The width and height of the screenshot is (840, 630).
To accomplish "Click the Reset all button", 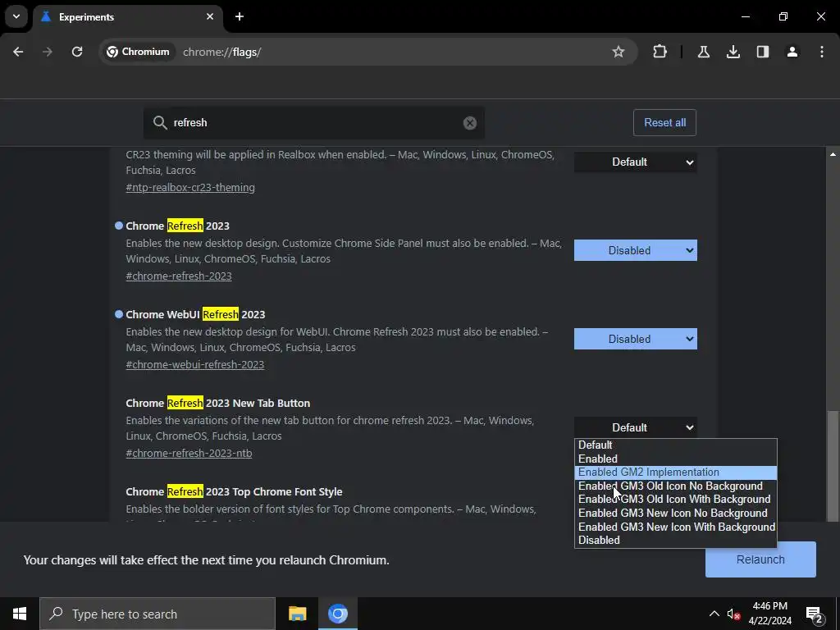I will click(664, 123).
